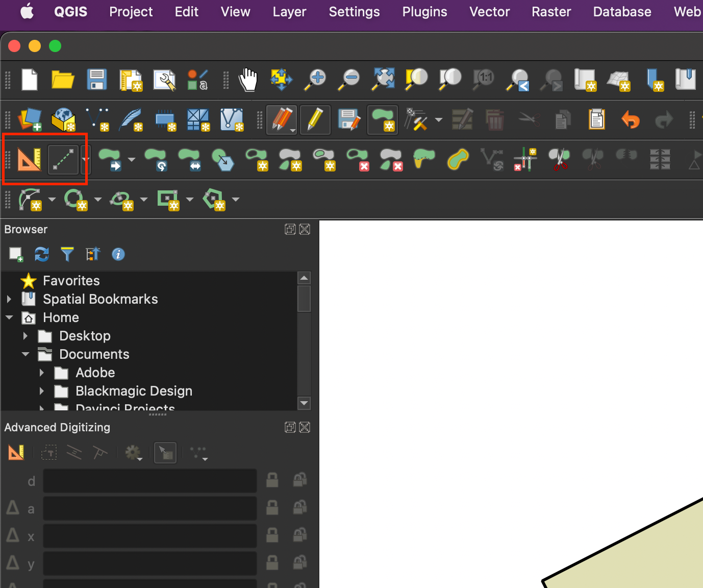Click the angle a input field
This screenshot has height=588, width=703.
(x=149, y=509)
